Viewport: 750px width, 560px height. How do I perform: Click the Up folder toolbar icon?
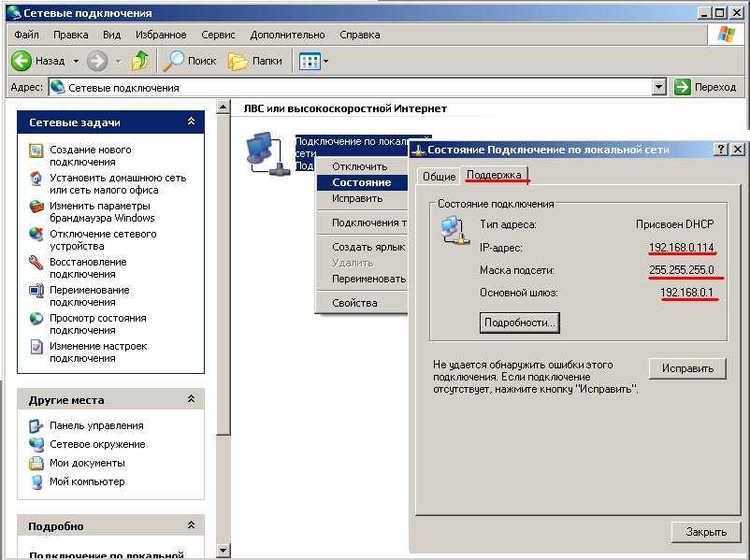140,61
